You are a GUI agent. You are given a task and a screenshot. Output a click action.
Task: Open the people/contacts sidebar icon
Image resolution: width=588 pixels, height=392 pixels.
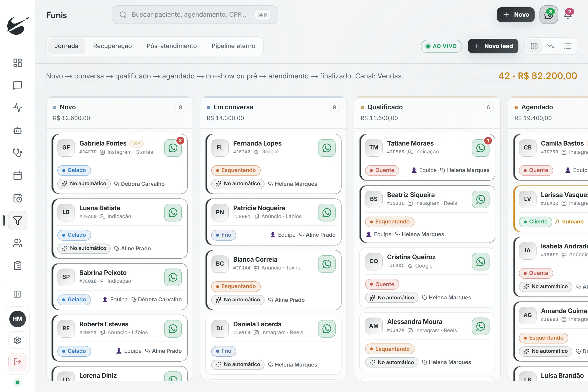pos(17,243)
